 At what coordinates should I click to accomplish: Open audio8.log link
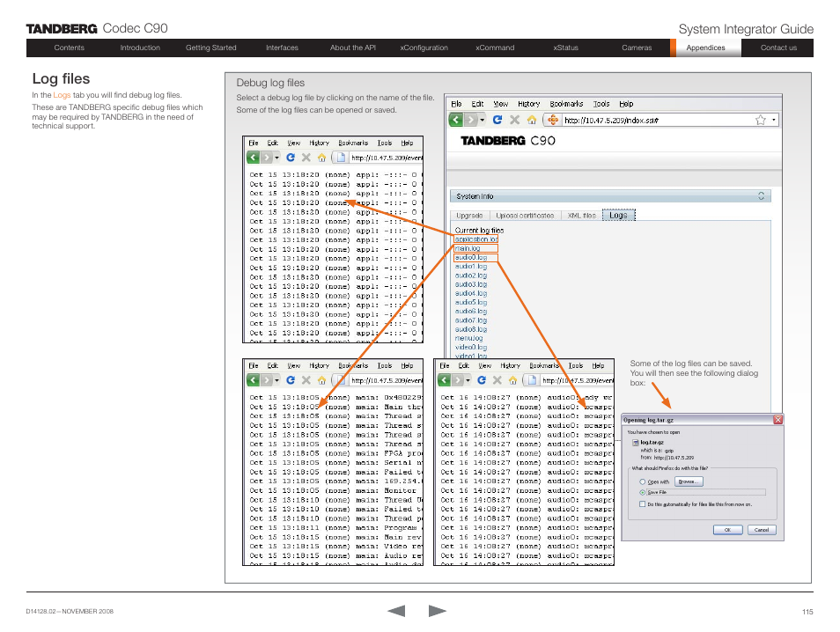[x=471, y=329]
